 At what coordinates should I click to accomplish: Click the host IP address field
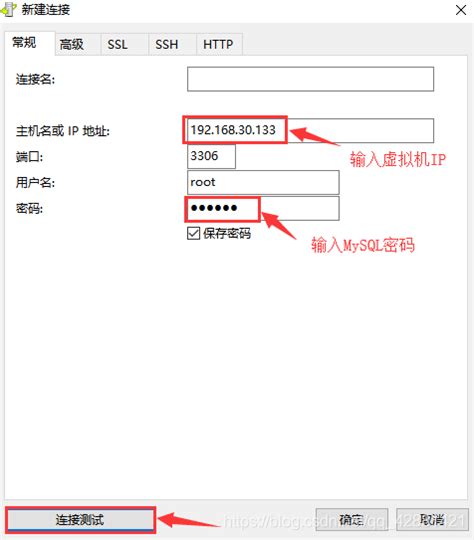coord(310,131)
